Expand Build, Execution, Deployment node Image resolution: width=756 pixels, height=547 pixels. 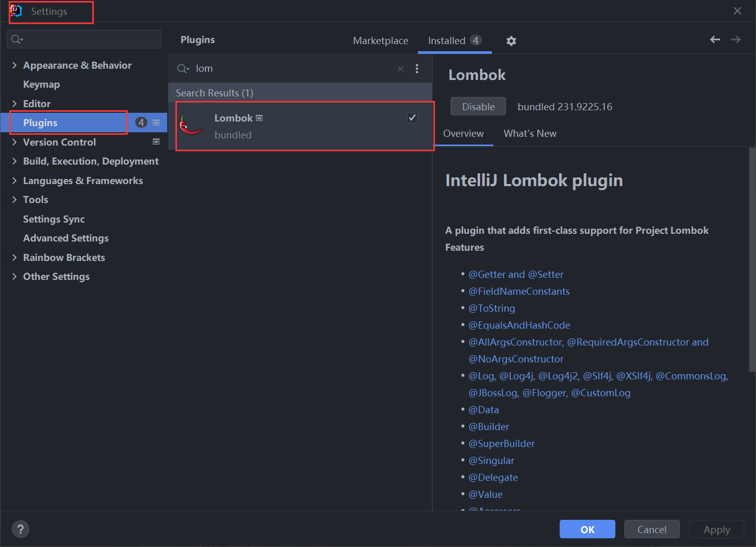tap(14, 161)
